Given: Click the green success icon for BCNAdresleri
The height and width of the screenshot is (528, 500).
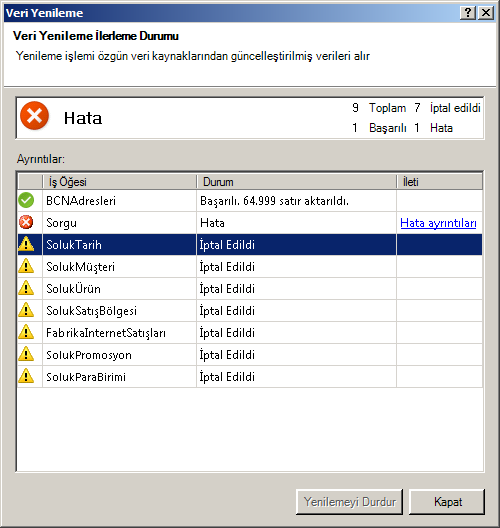Looking at the screenshot, I should pyautogui.click(x=26, y=200).
